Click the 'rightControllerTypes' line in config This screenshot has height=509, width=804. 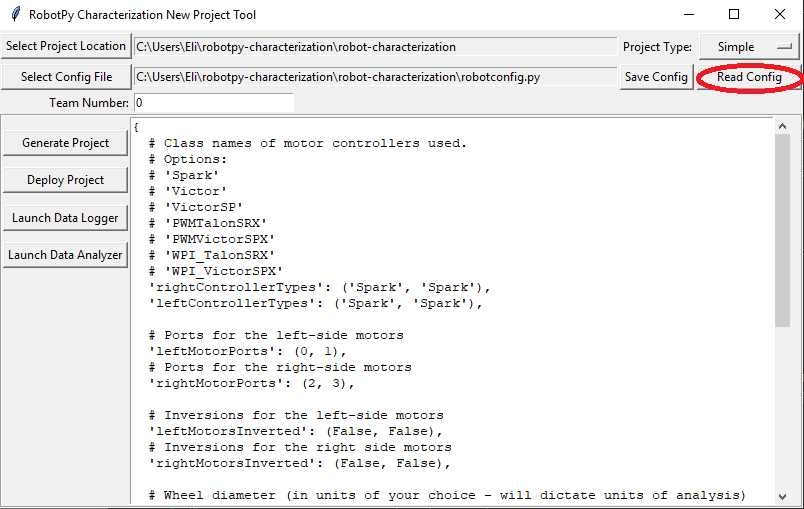point(319,288)
